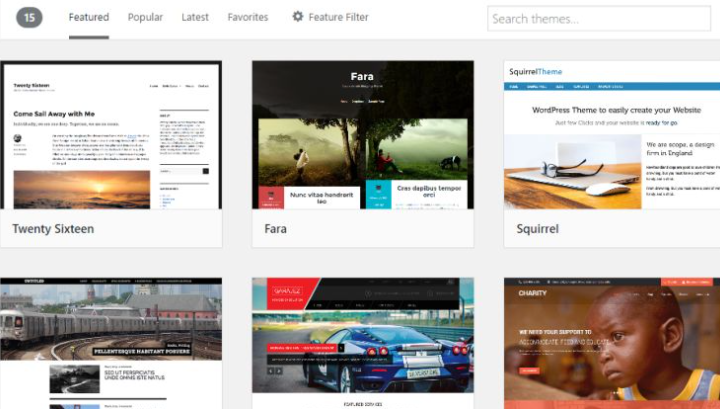Click the Fara theme name label
The image size is (720, 409).
tap(275, 229)
